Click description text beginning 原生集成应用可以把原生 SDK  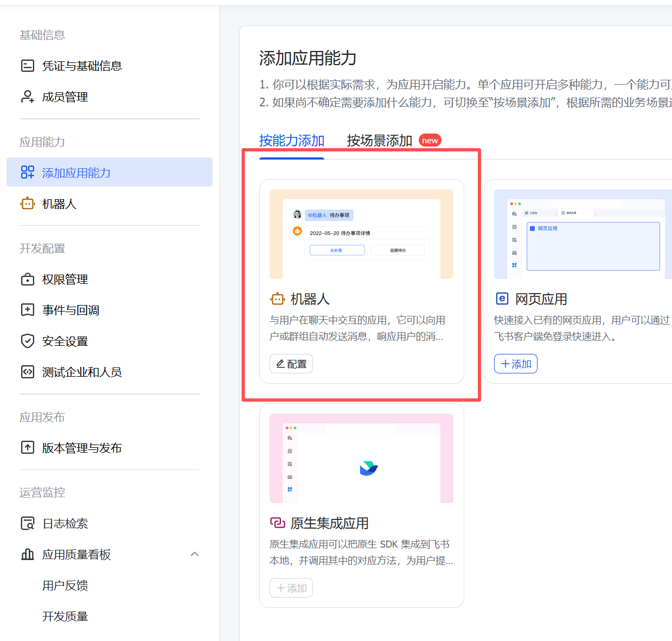pyautogui.click(x=361, y=552)
